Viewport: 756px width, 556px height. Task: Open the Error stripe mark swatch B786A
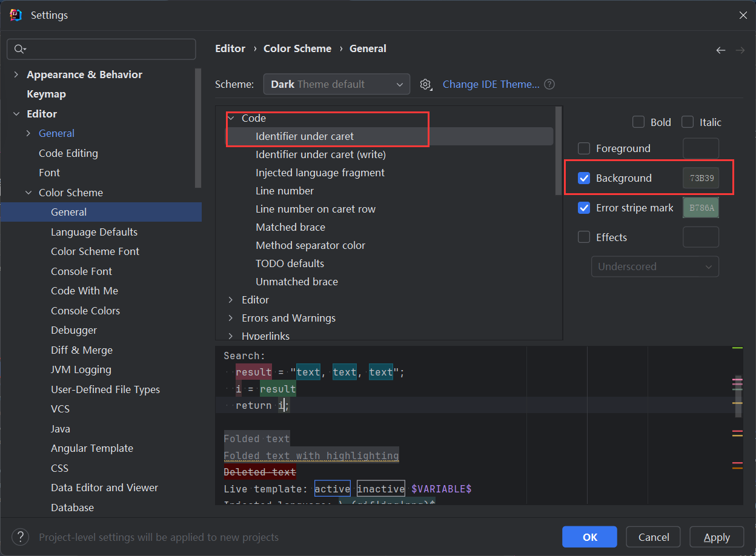coord(701,208)
